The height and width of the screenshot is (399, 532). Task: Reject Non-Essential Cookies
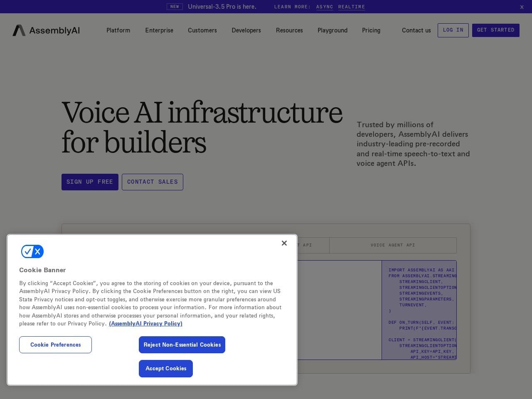(x=182, y=345)
